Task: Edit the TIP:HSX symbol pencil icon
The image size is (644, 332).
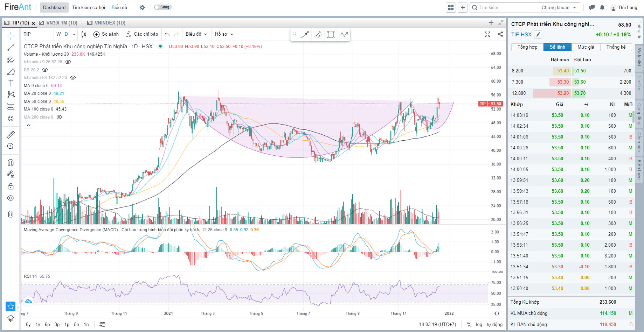Action: coord(538,35)
